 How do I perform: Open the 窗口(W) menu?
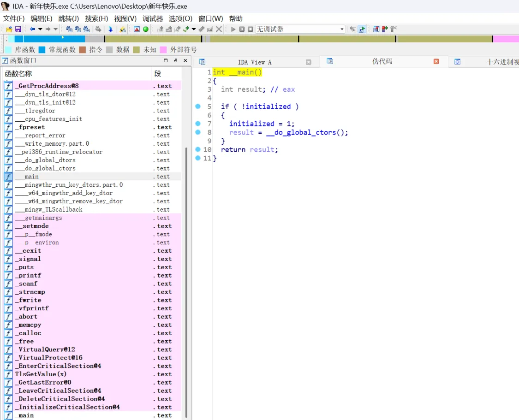coord(210,18)
